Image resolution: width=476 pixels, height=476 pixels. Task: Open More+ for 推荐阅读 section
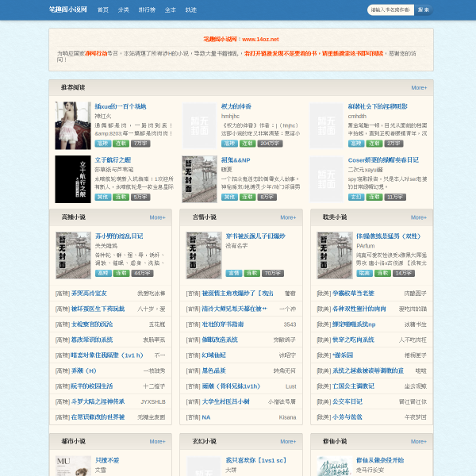[x=419, y=88]
